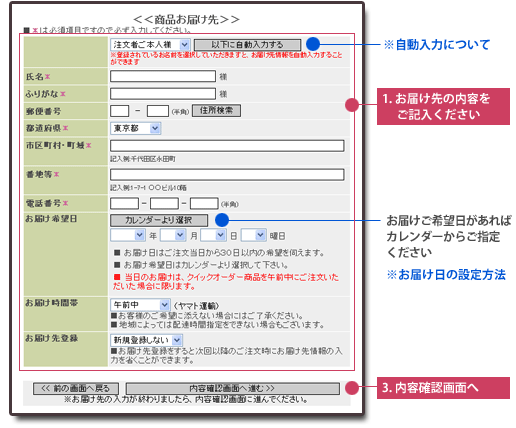Image resolution: width=516 pixels, height=428 pixels.
Task: Open the 注文者ご本人様 dropdown
Action: (150, 45)
